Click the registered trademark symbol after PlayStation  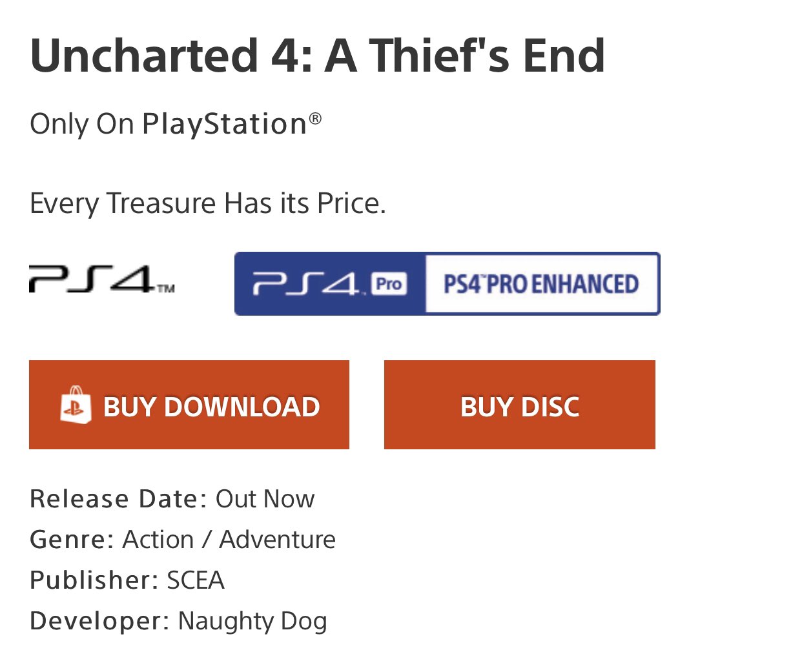(315, 118)
